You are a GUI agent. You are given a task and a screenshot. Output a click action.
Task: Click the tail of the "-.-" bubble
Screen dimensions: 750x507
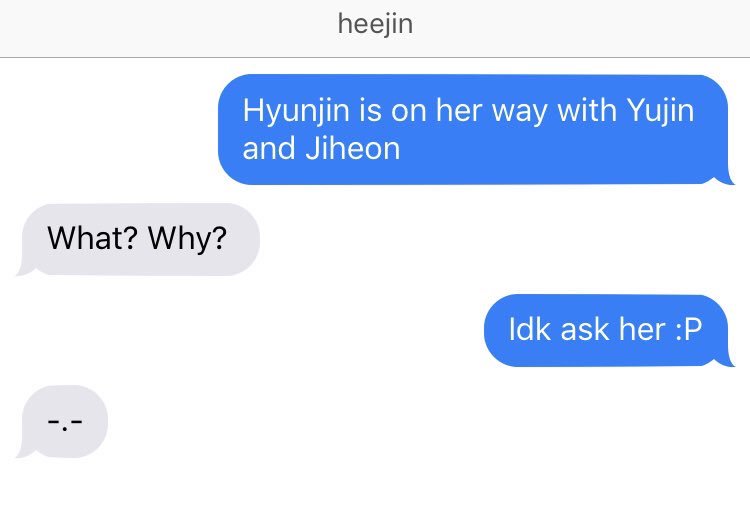pyautogui.click(x=25, y=452)
